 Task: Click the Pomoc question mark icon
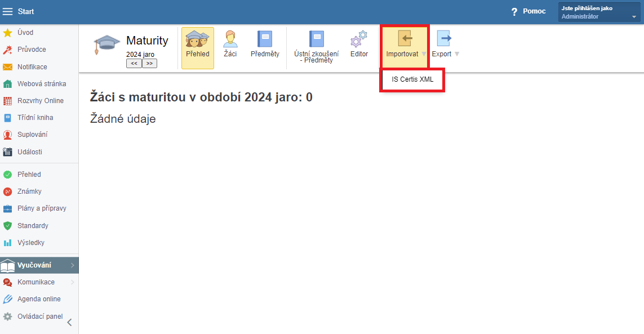click(514, 12)
